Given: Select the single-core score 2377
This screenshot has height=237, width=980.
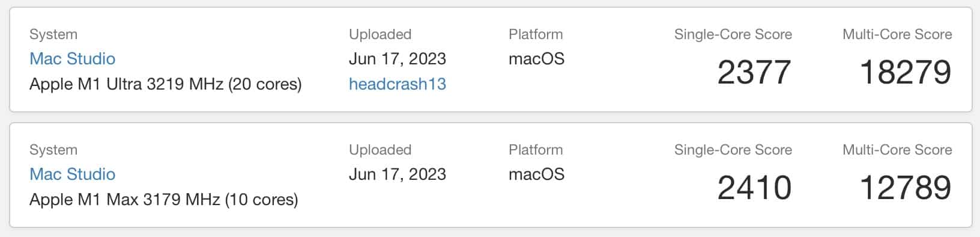Looking at the screenshot, I should [x=754, y=72].
